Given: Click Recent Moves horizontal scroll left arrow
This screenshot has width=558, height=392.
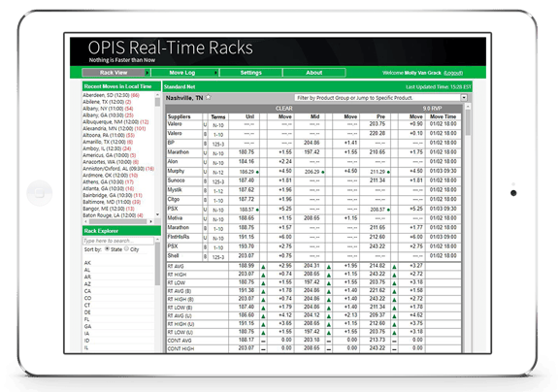Looking at the screenshot, I should coord(85,221).
